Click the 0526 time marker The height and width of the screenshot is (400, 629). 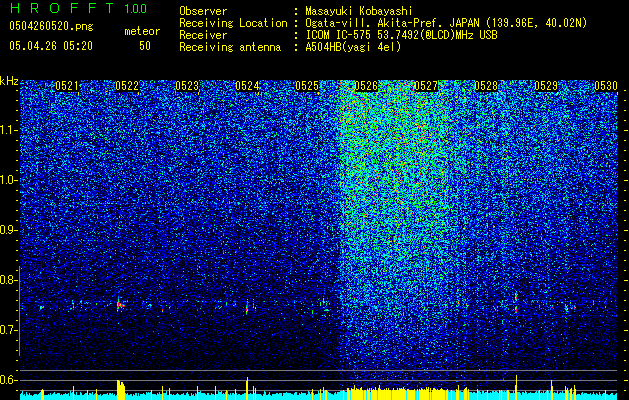[367, 86]
